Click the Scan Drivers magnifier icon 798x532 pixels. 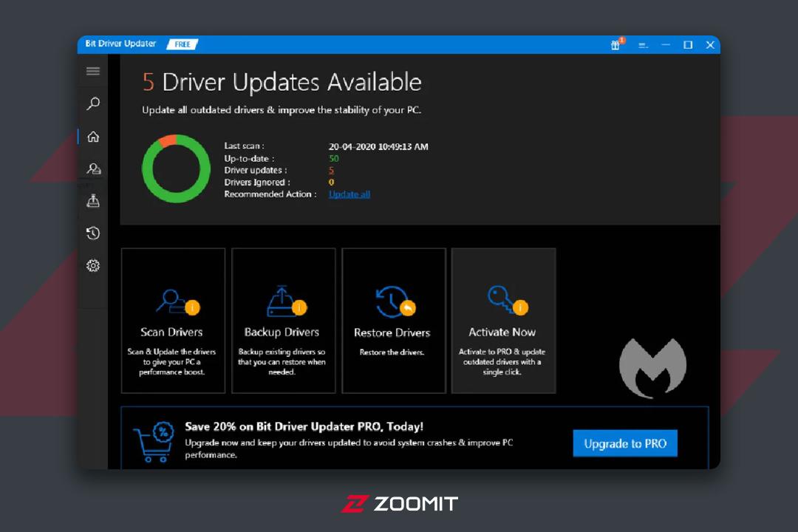(x=177, y=302)
